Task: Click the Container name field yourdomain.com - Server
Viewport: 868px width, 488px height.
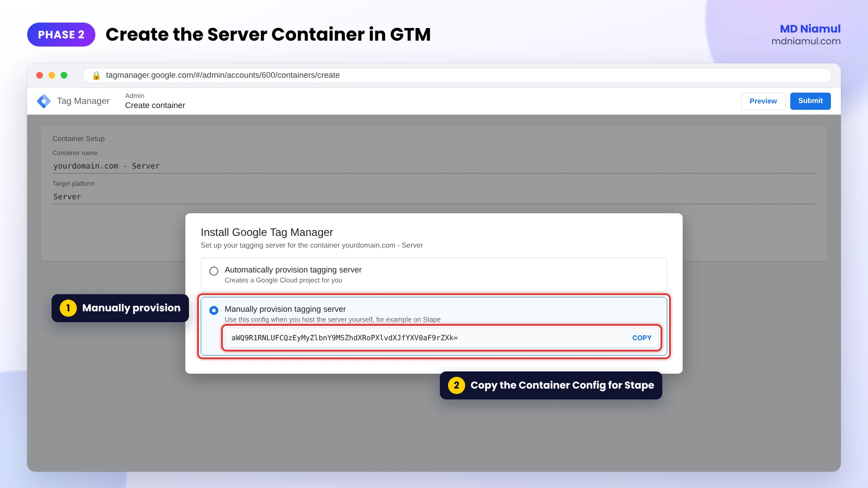Action: point(434,166)
